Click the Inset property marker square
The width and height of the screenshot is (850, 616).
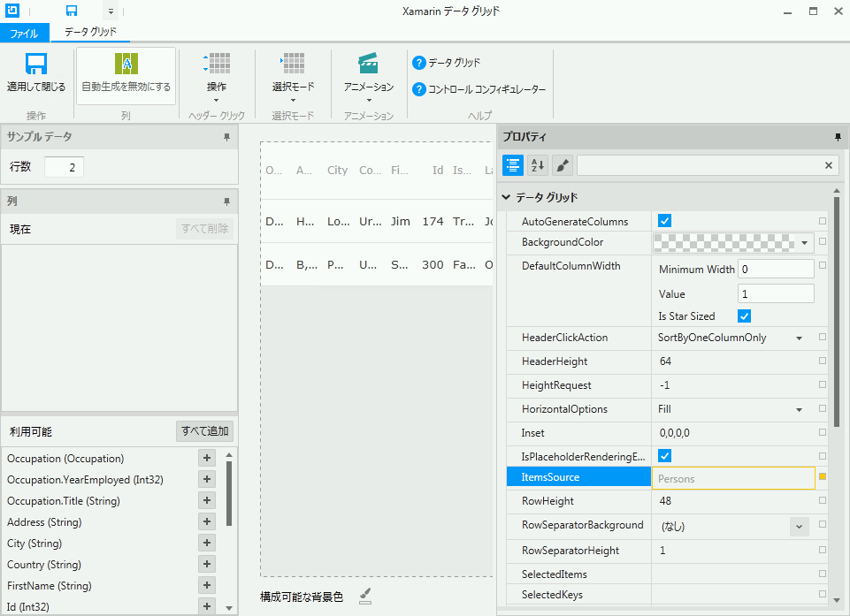(x=823, y=432)
